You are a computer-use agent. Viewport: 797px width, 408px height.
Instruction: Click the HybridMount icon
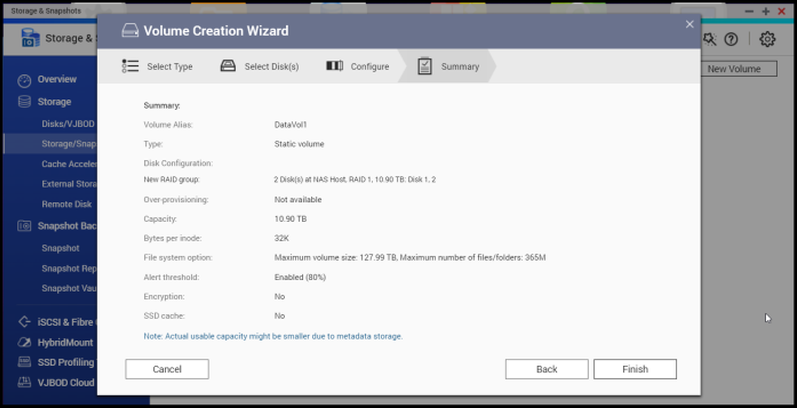point(24,342)
